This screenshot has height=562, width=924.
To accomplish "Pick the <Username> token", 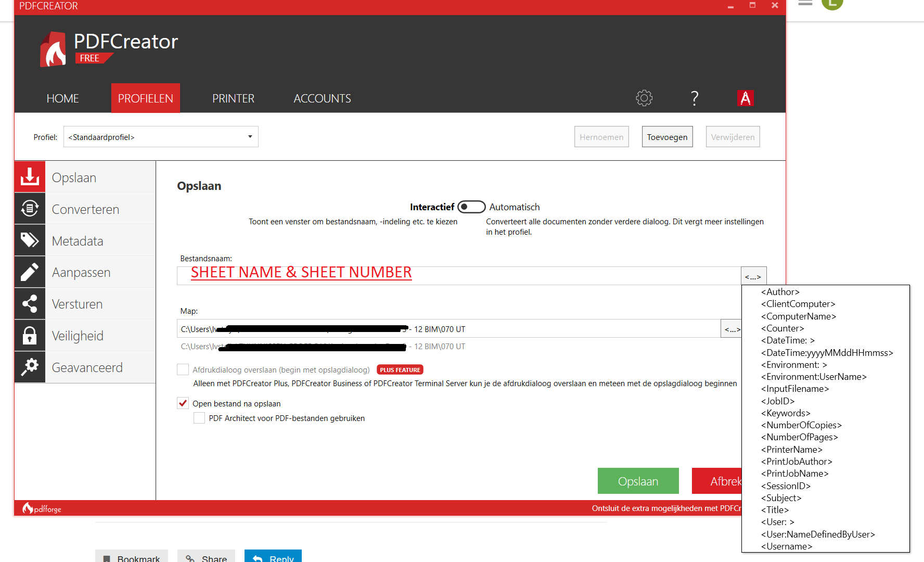I will (787, 546).
